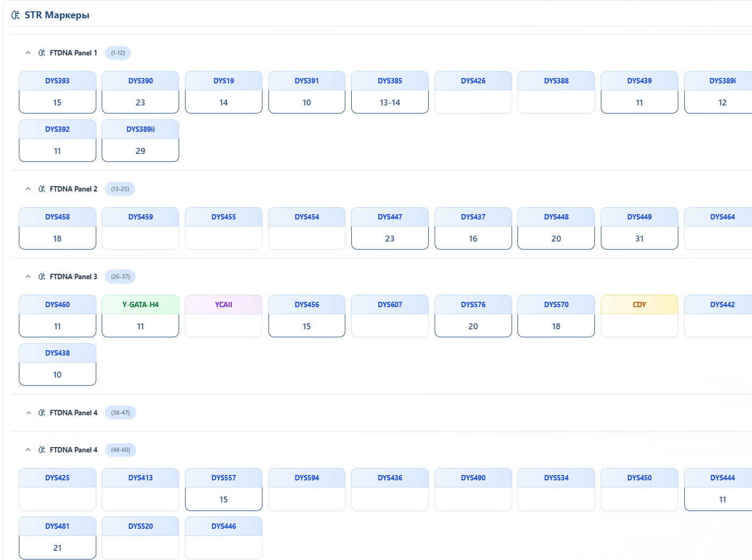Click the DNA icon of the Panel 4 (48-60) section
The width and height of the screenshot is (752, 560).
[x=42, y=450]
